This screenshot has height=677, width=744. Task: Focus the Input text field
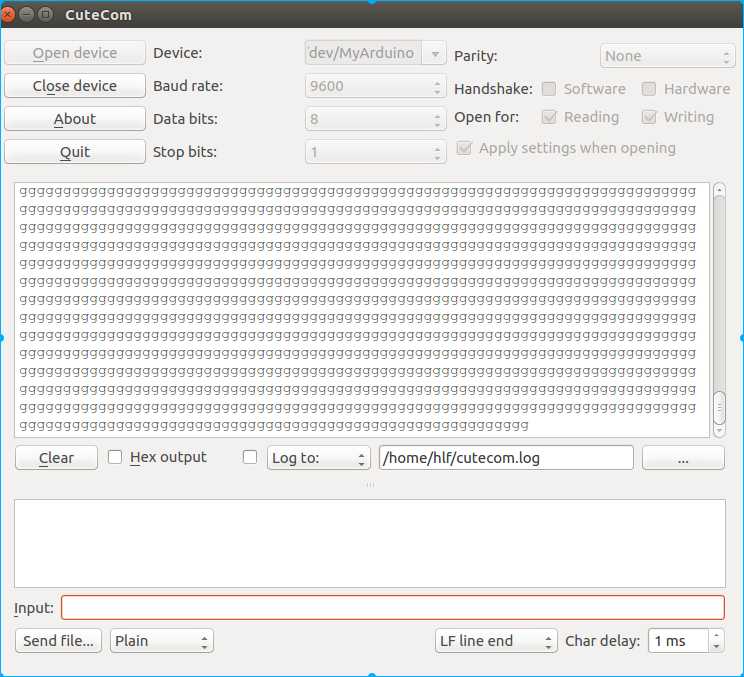click(x=392, y=608)
